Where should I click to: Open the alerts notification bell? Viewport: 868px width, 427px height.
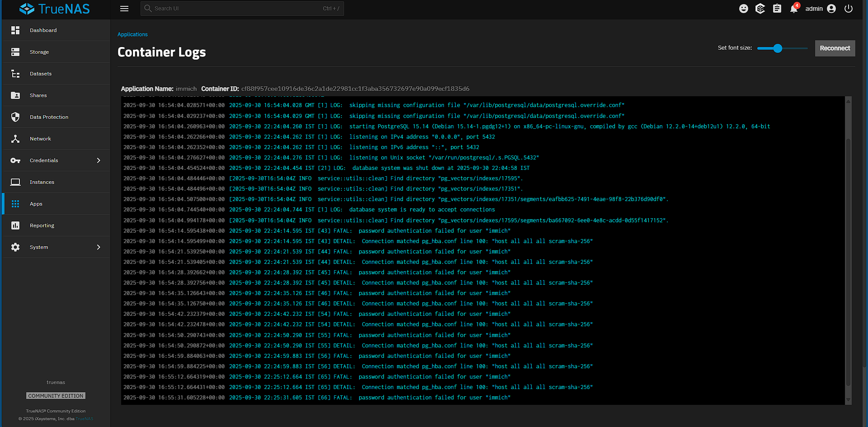793,9
